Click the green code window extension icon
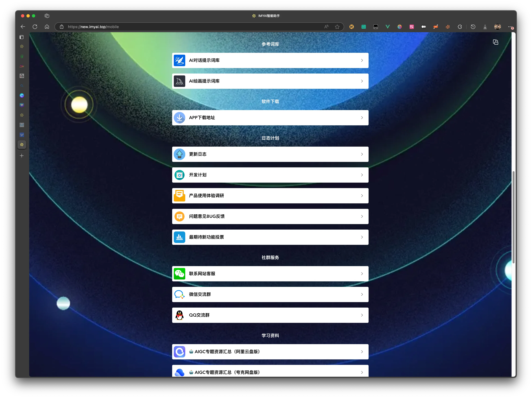 point(363,27)
